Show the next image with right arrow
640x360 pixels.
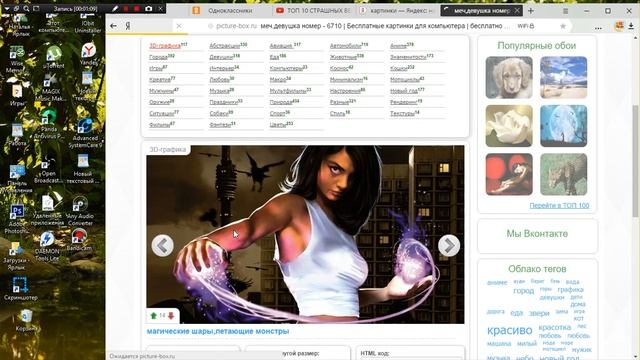click(x=449, y=245)
